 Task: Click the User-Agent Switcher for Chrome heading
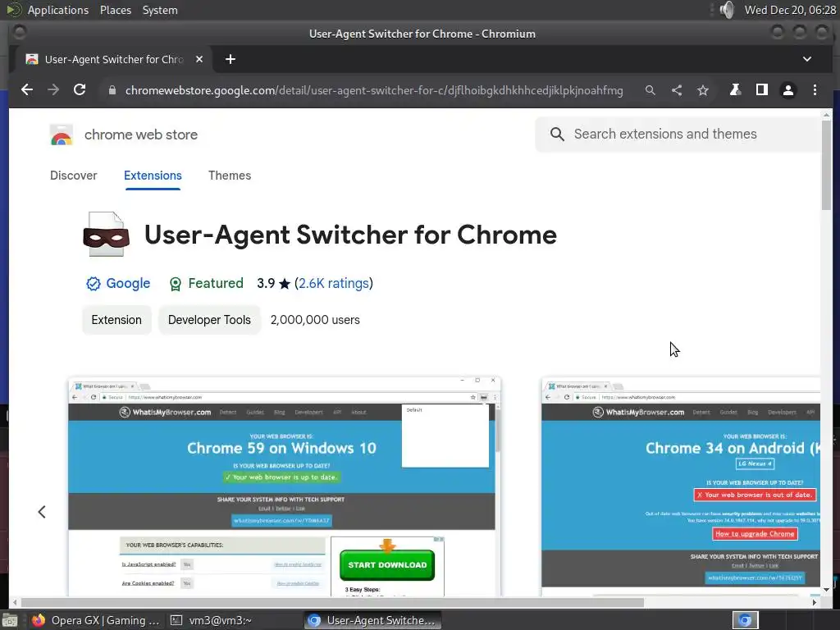[351, 235]
